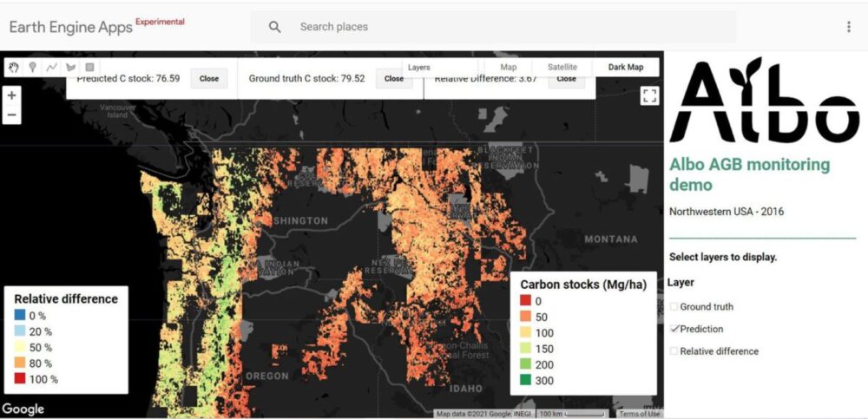This screenshot has height=419, width=868.
Task: Toggle fullscreen map view
Action: tap(649, 96)
